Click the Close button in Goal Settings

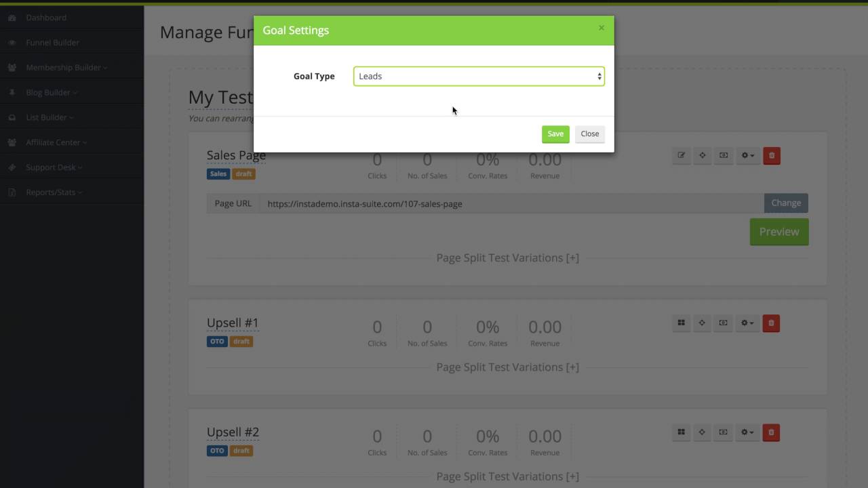tap(590, 134)
